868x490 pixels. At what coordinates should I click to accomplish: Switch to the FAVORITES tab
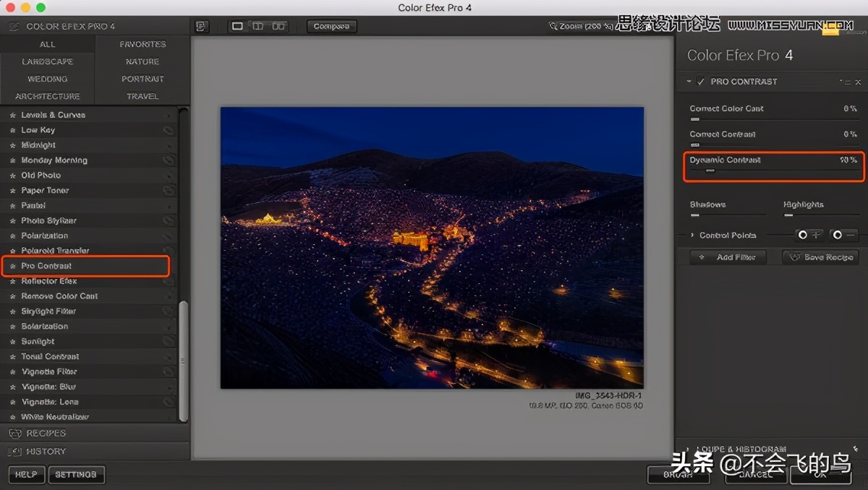coord(142,43)
